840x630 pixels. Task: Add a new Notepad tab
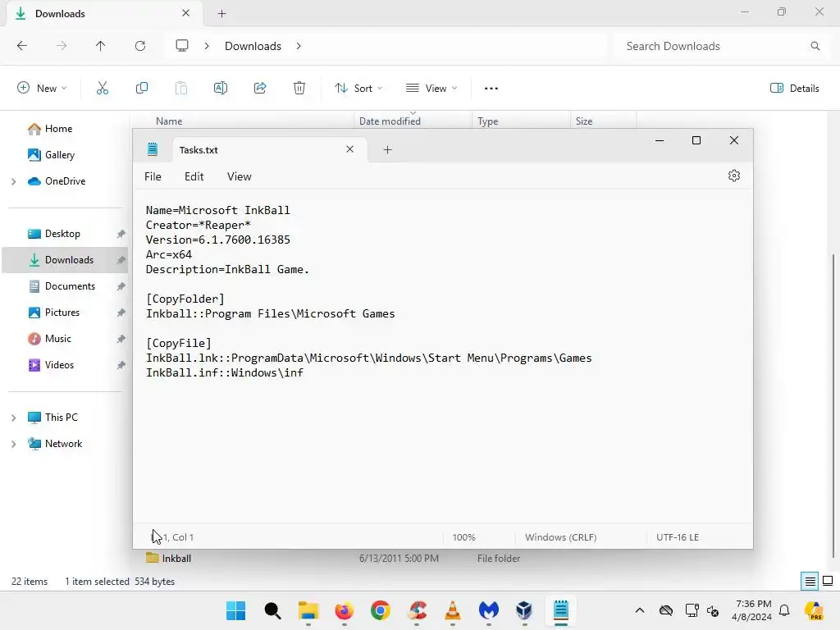click(x=388, y=150)
